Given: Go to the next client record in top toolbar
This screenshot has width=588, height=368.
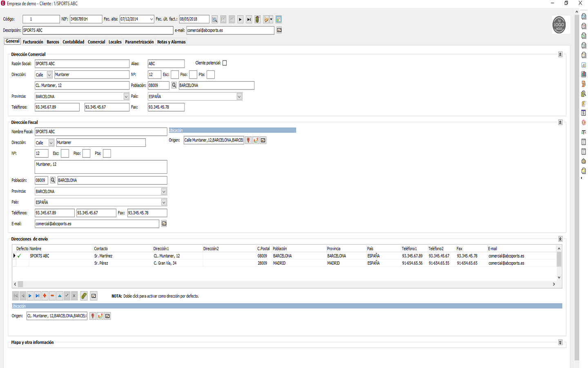Looking at the screenshot, I should point(240,19).
